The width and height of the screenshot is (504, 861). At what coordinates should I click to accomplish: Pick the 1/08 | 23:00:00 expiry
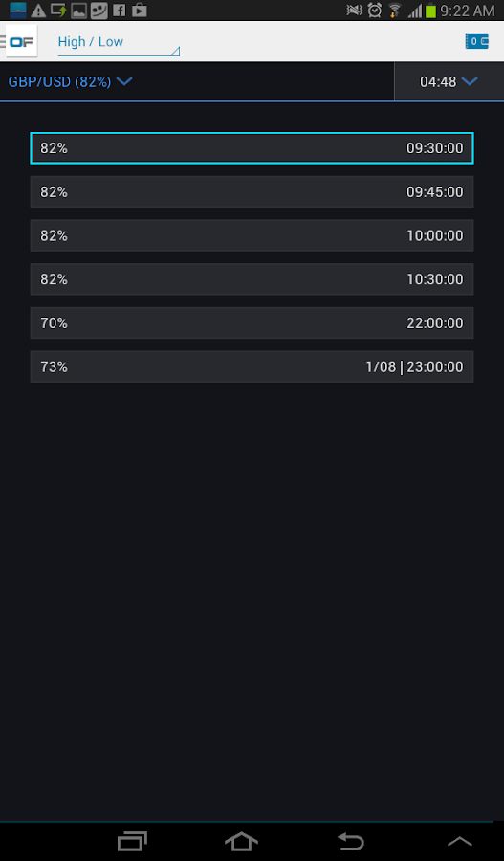252,366
